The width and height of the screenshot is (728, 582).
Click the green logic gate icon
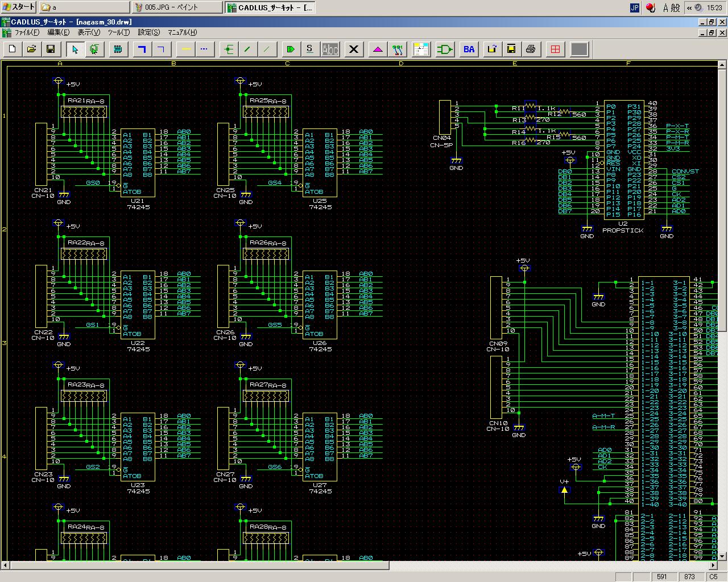pyautogui.click(x=445, y=49)
